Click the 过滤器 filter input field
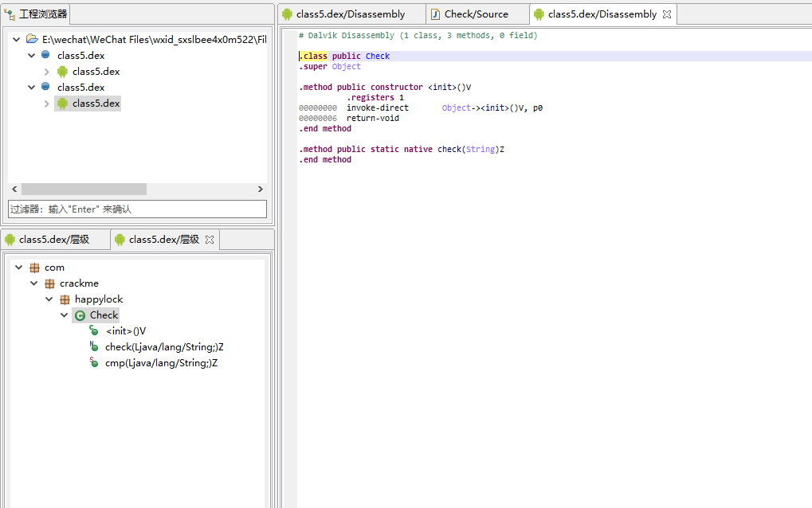Viewport: 812px width, 508px height. coord(137,209)
